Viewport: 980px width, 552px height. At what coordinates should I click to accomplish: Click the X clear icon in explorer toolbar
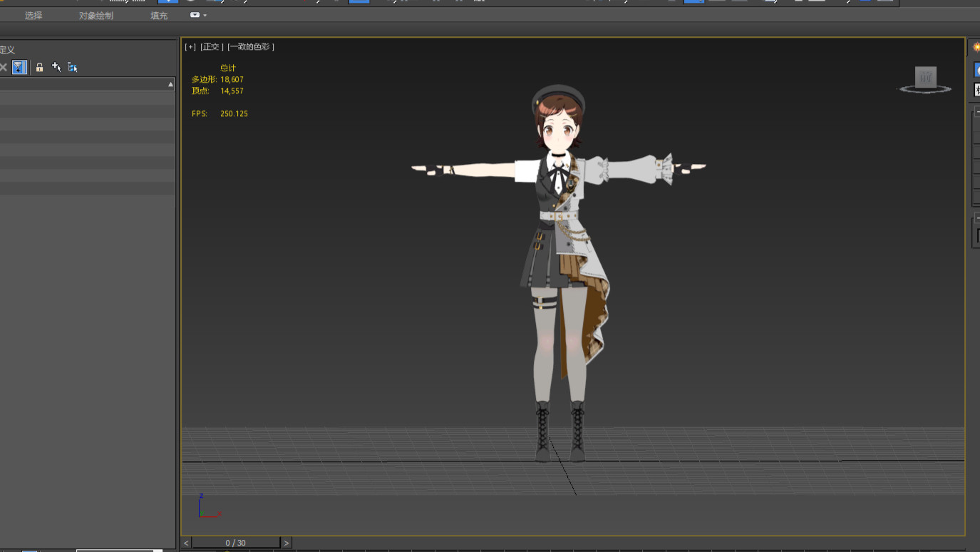[4, 67]
